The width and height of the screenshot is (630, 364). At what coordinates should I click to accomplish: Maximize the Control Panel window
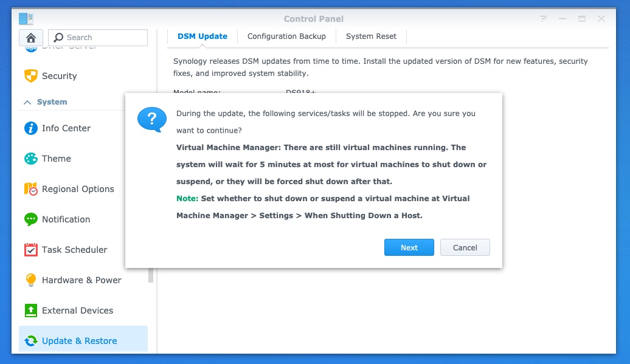[x=582, y=18]
